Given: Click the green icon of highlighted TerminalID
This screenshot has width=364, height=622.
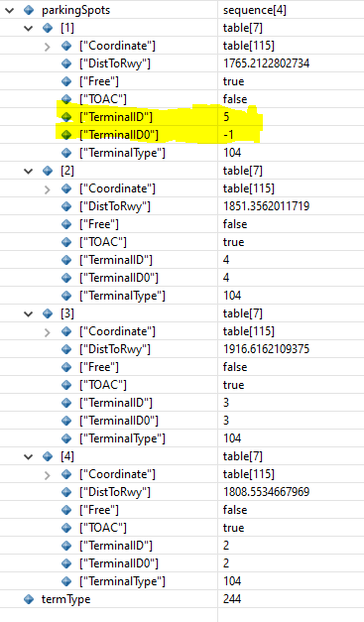Looking at the screenshot, I should coord(66,117).
